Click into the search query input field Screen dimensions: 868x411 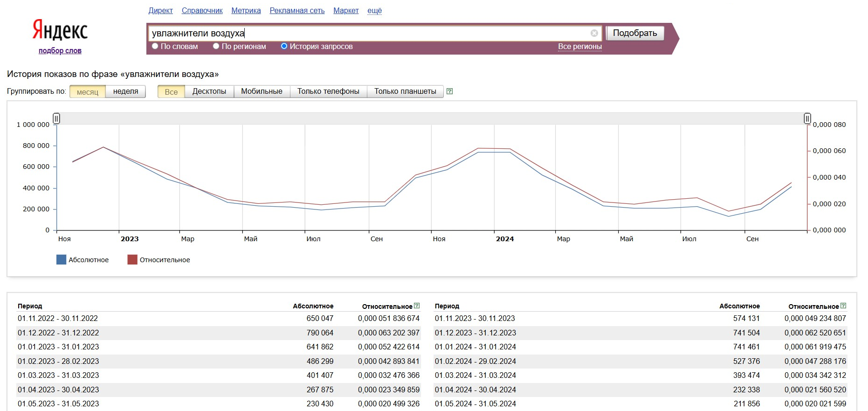pyautogui.click(x=368, y=33)
